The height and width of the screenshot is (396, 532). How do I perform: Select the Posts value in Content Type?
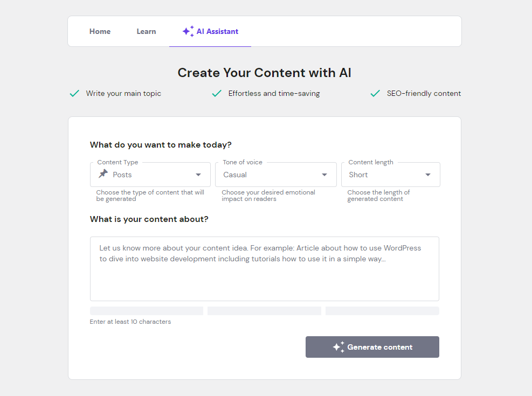coord(122,175)
